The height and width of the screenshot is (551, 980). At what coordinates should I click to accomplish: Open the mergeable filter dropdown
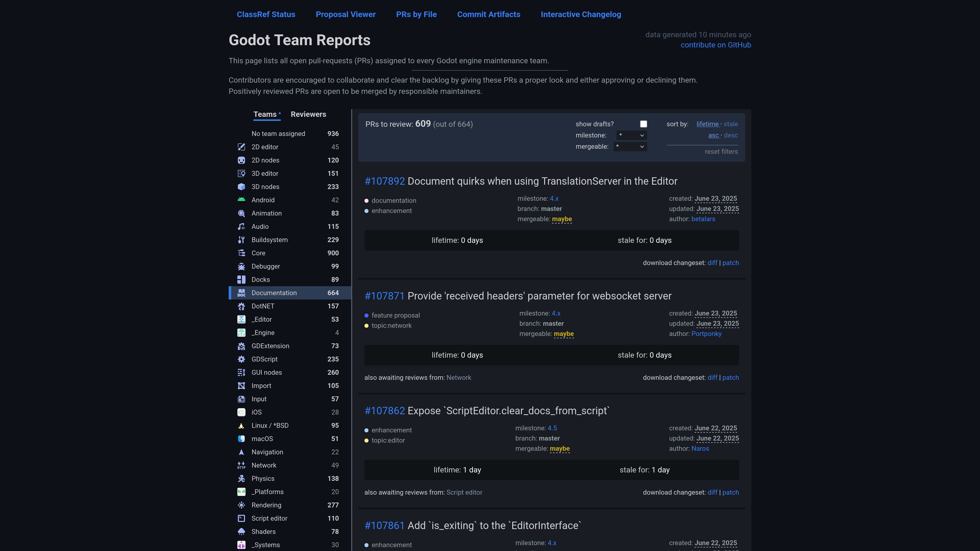(630, 146)
